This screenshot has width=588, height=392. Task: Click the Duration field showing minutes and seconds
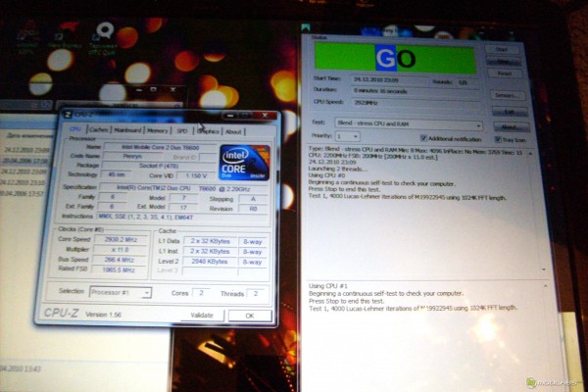point(416,91)
